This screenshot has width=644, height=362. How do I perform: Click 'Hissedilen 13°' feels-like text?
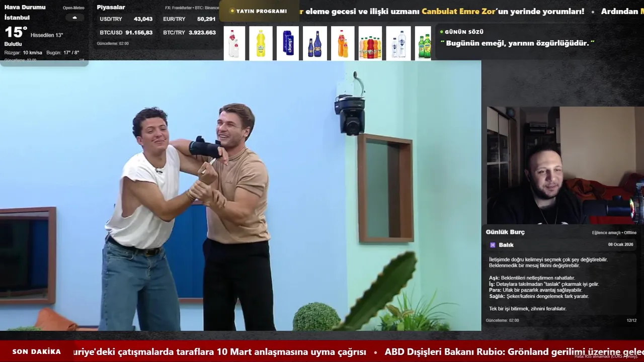click(47, 35)
